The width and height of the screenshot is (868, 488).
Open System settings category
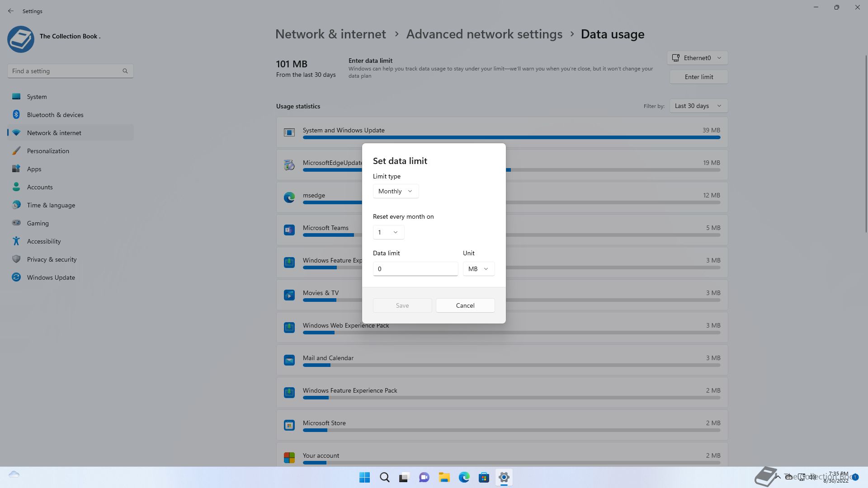pos(71,97)
